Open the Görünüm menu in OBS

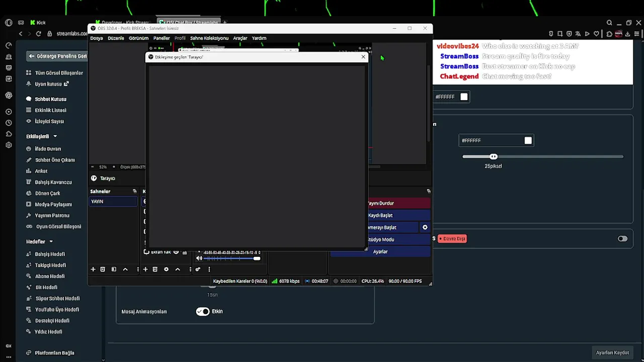tap(138, 38)
